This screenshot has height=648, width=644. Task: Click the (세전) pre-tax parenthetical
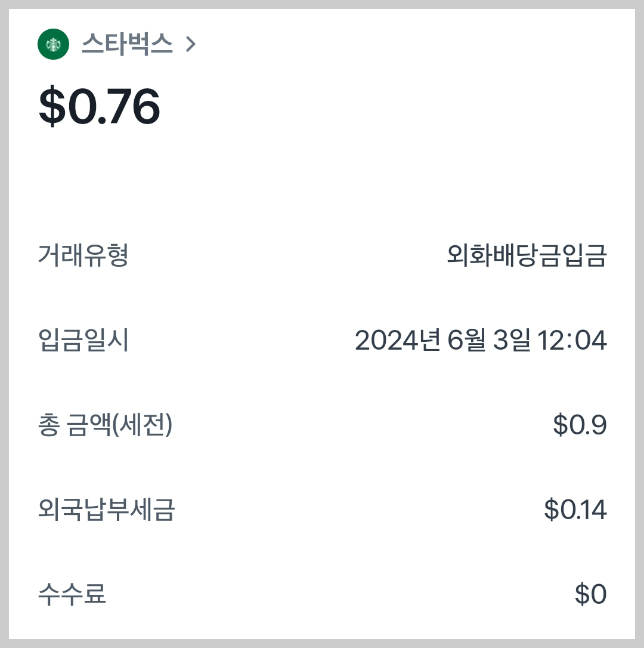coord(143,425)
